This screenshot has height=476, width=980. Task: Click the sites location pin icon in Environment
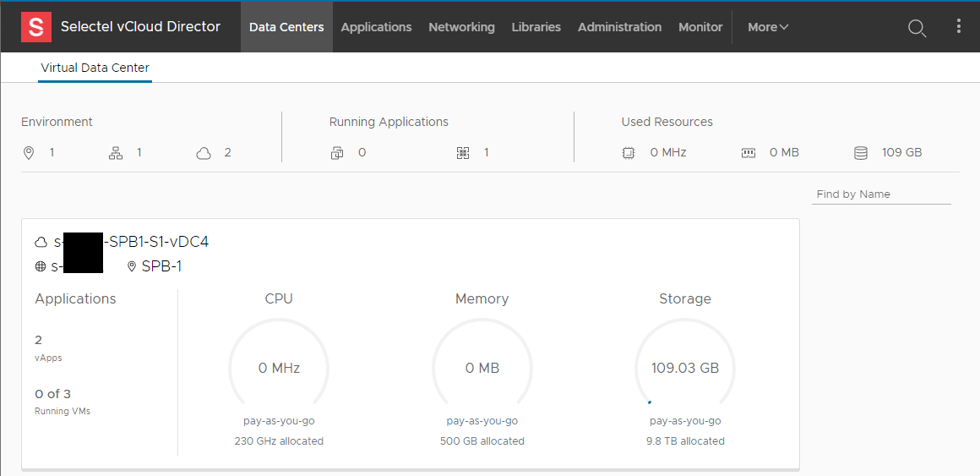pyautogui.click(x=28, y=153)
